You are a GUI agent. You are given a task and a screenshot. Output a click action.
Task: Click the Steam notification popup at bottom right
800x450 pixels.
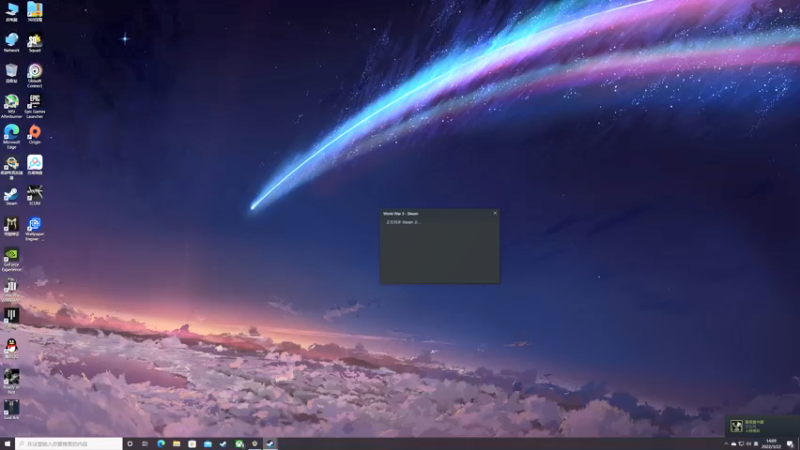[x=762, y=426]
